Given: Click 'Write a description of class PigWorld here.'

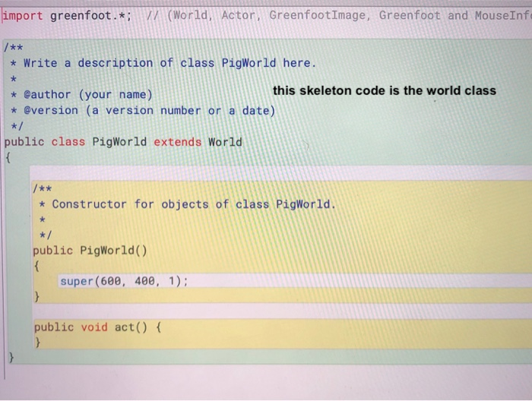Looking at the screenshot, I should pyautogui.click(x=169, y=63).
